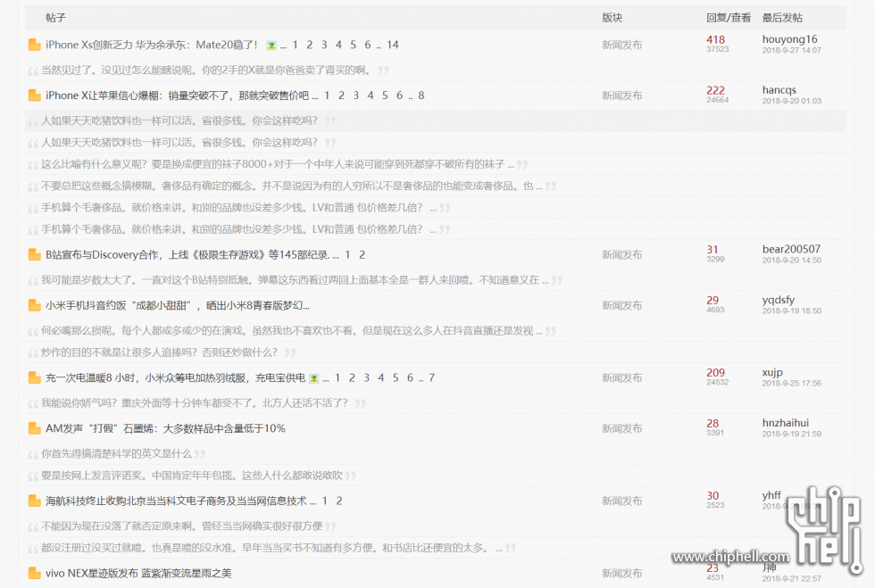Open thread 充一次电温暖8小时 小米众筹

pyautogui.click(x=175, y=377)
